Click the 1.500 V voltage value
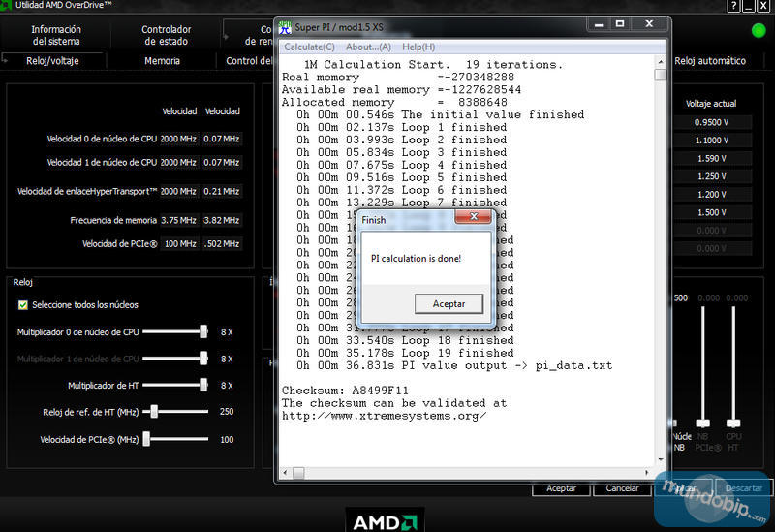The height and width of the screenshot is (532, 775). click(x=711, y=212)
